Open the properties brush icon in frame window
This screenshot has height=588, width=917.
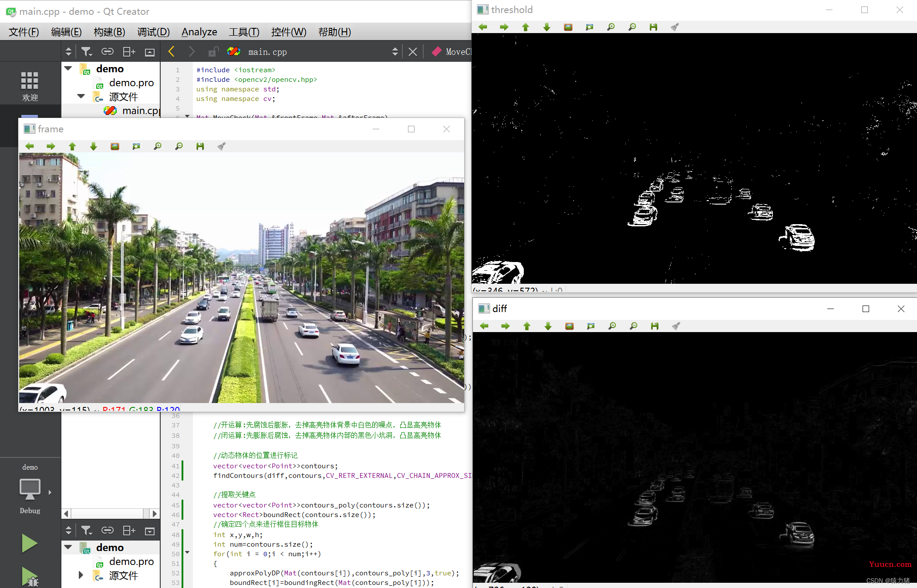pos(221,146)
